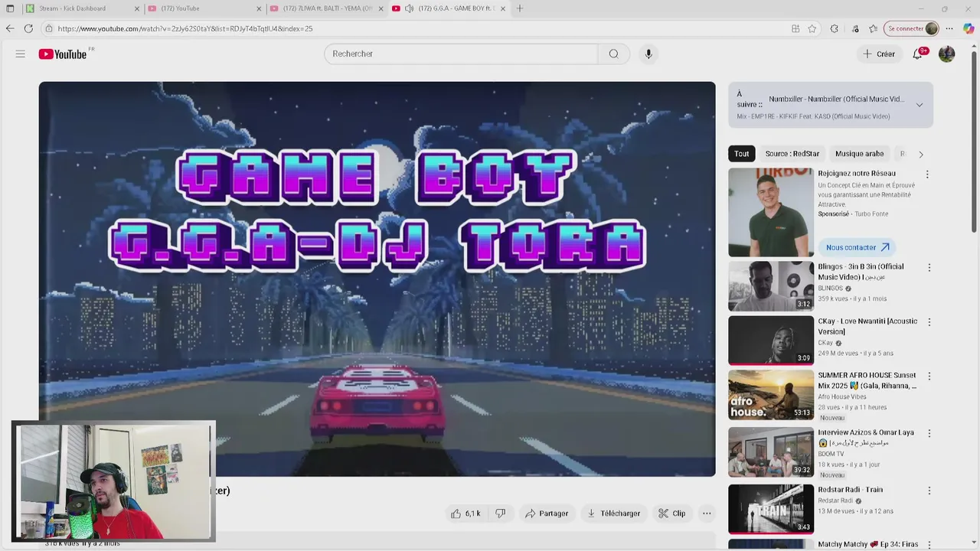This screenshot has height=551, width=980.
Task: Click the Se connecter profile button
Action: (911, 28)
